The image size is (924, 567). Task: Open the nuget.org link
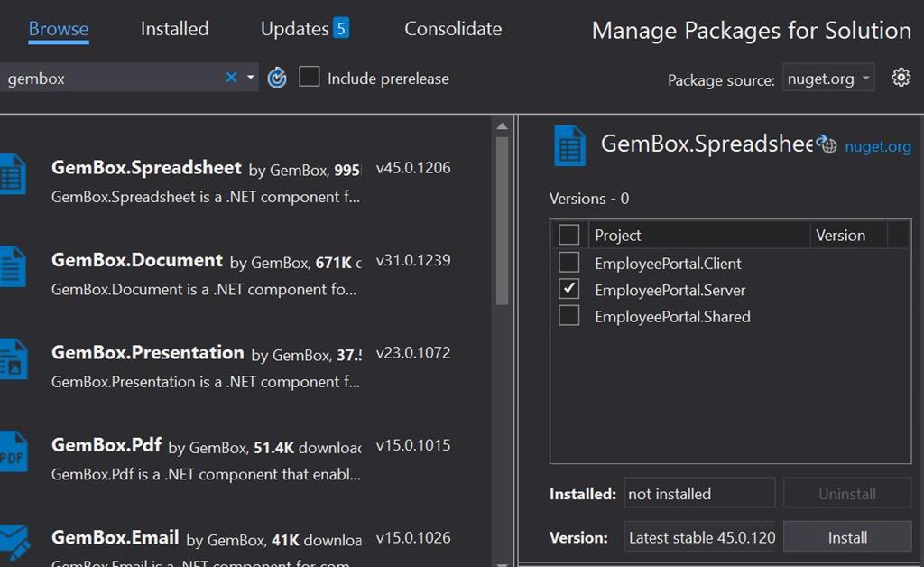877,146
